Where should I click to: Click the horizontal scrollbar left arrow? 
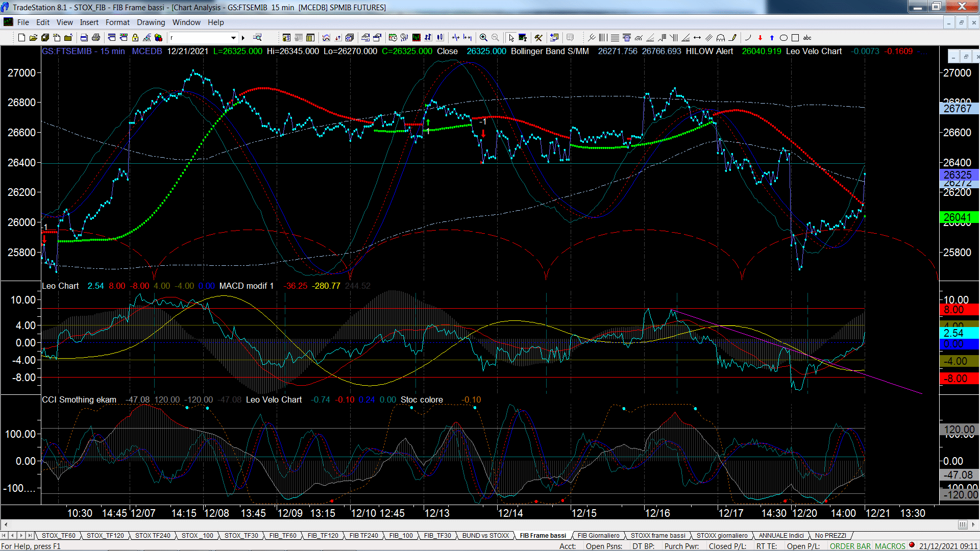(6, 524)
